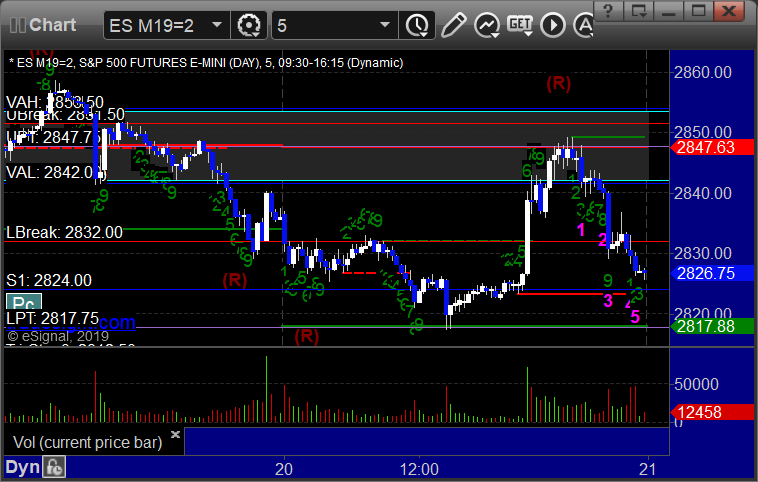This screenshot has height=482, width=758.
Task: Close the Vol (current price bar) label
Action: tap(175, 434)
